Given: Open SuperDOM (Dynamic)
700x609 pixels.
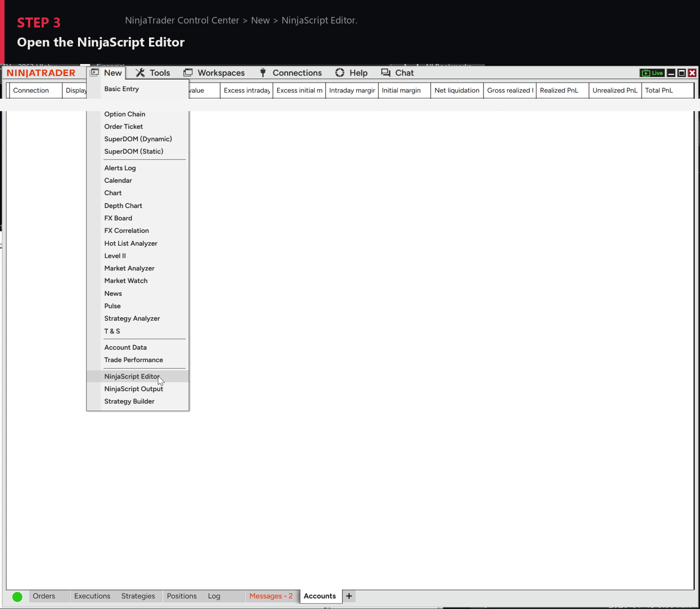Looking at the screenshot, I should pyautogui.click(x=137, y=139).
